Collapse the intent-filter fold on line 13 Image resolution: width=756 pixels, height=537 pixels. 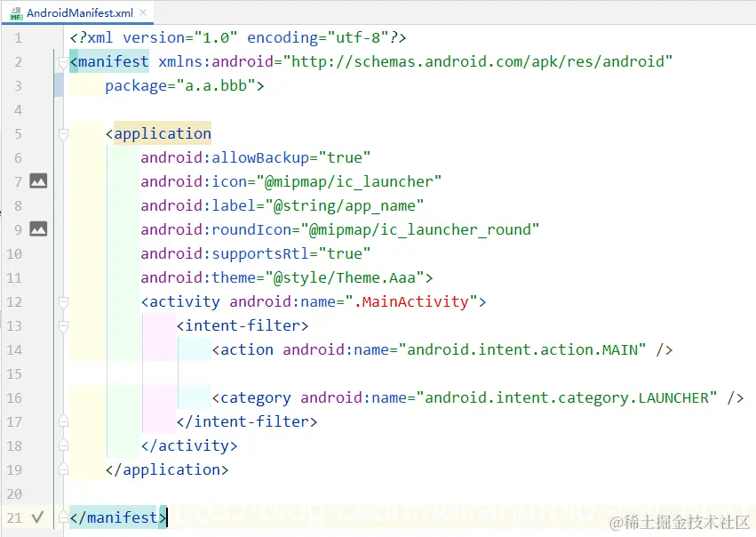point(63,325)
